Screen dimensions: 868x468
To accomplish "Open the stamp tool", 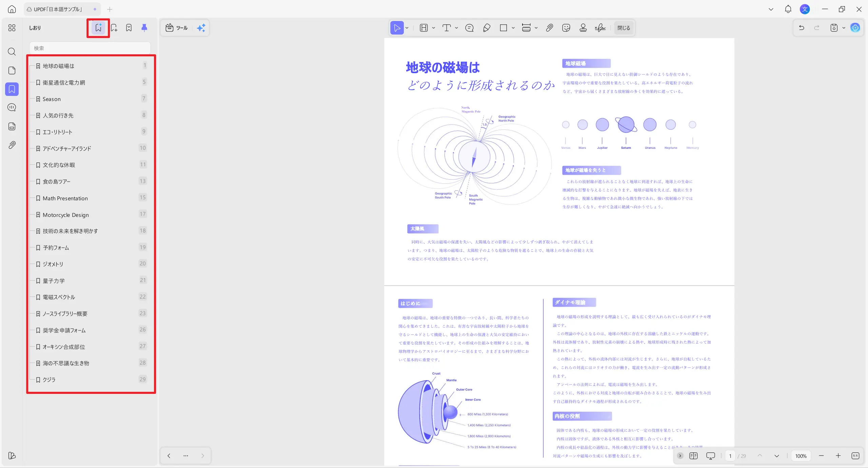I will (x=583, y=28).
